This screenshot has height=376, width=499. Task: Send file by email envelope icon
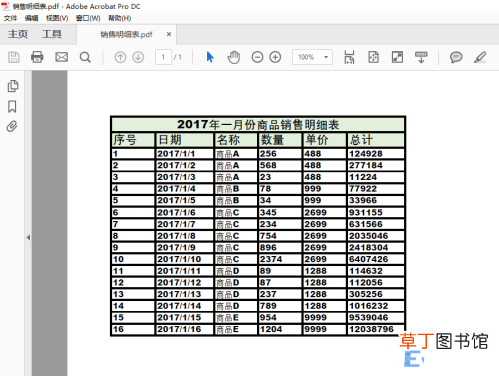[x=62, y=57]
